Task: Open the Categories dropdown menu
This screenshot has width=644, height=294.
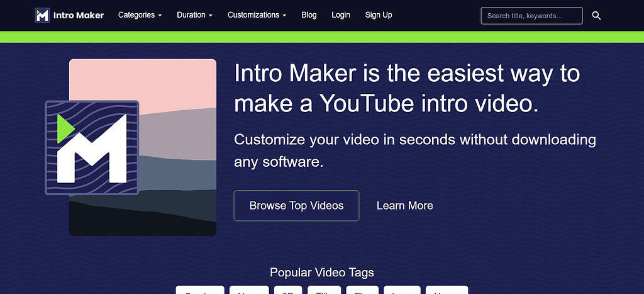Action: point(140,15)
